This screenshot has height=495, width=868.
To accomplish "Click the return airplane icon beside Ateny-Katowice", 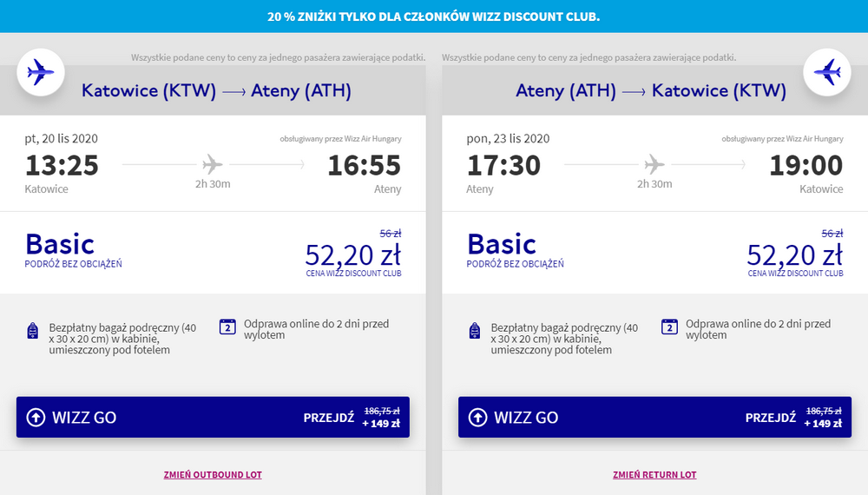I will pos(827,72).
